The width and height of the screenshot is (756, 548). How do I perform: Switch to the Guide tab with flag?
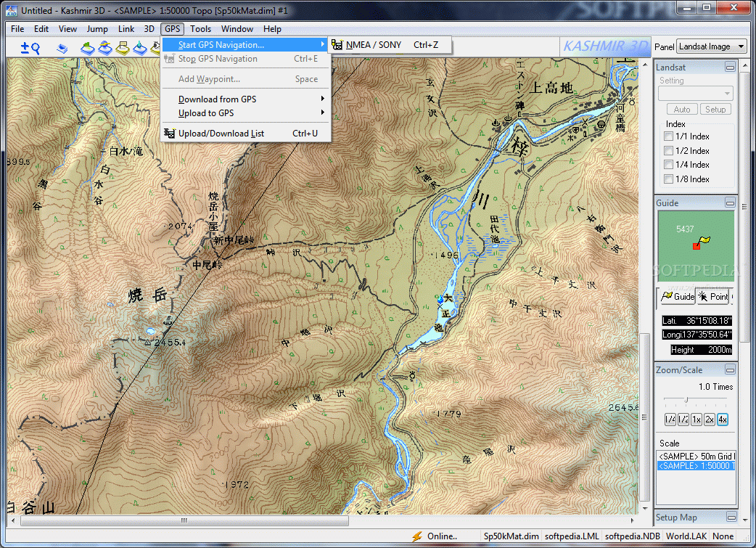pos(678,296)
